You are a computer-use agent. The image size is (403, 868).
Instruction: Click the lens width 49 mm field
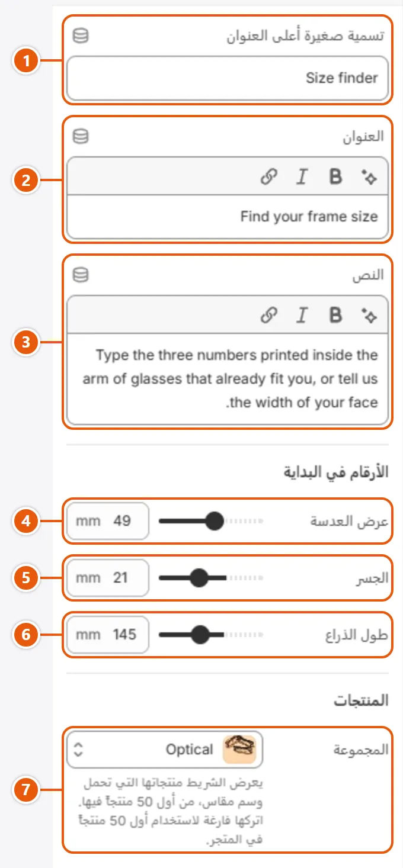(x=107, y=522)
